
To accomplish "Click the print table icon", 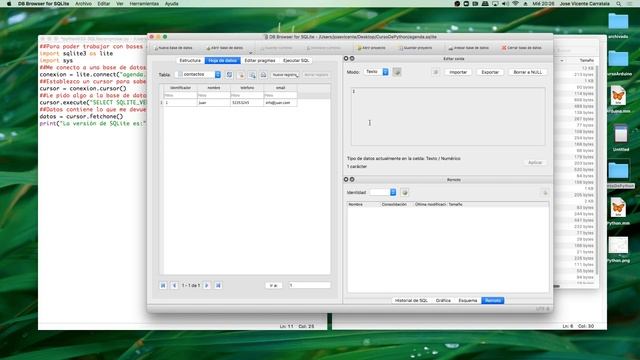I will coord(264,75).
